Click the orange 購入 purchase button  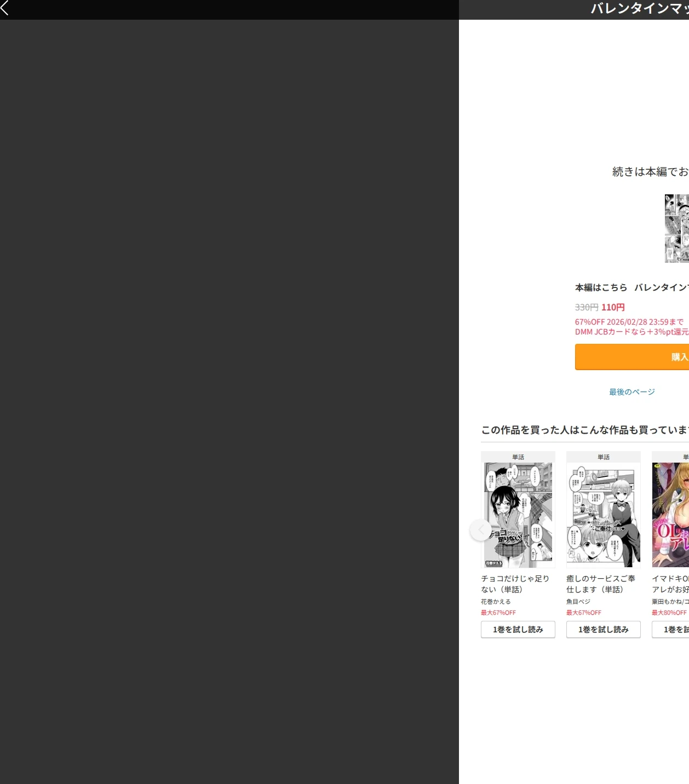pyautogui.click(x=632, y=357)
